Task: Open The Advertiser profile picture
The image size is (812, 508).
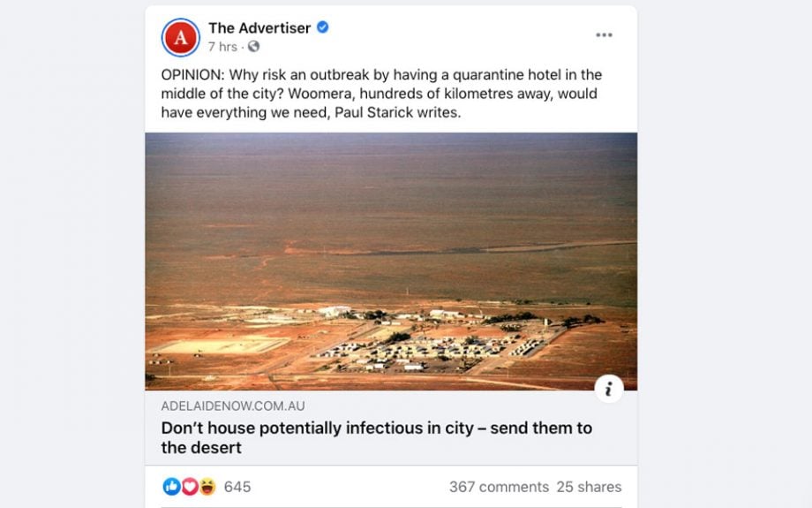Action: [x=180, y=37]
